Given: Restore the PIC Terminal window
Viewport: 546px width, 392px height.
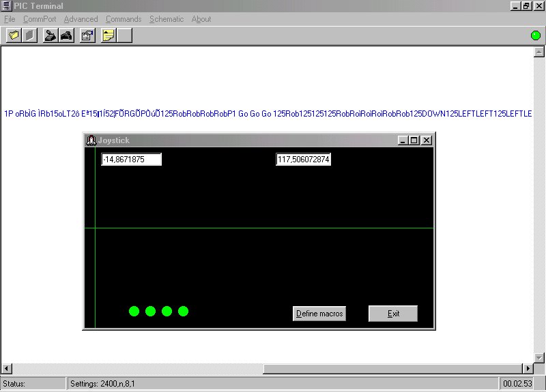Looking at the screenshot, I should (526, 6).
